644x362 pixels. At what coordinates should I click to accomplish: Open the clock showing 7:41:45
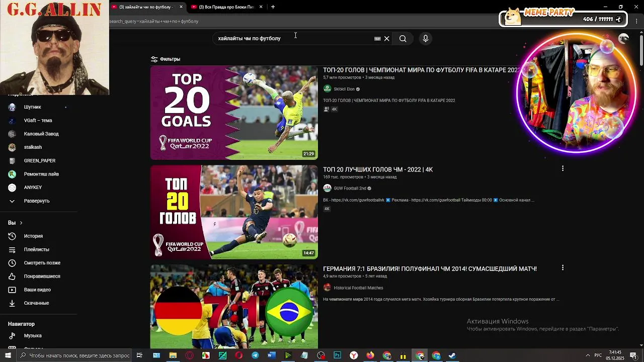point(615,355)
